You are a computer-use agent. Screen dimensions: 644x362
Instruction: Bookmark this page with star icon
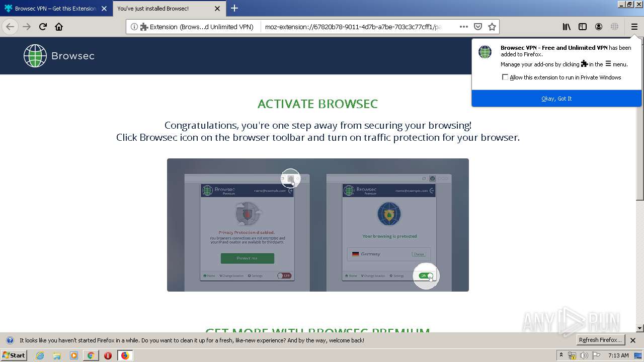click(492, 27)
